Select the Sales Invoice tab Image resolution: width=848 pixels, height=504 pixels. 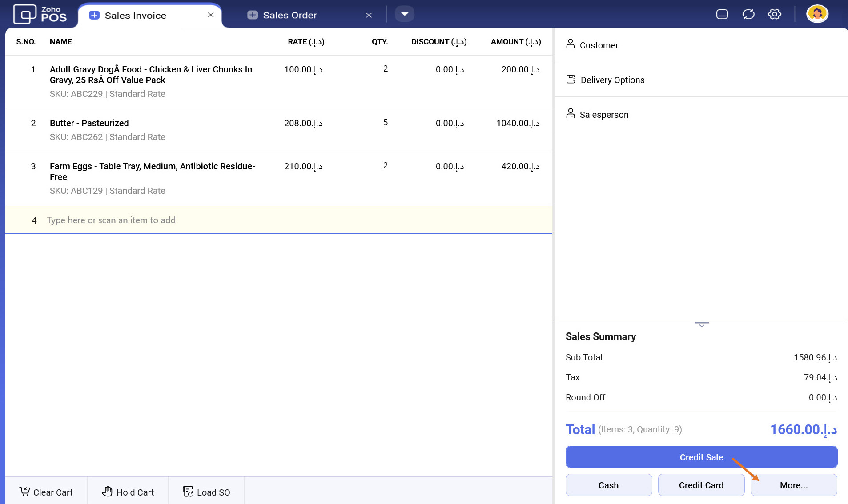coord(135,16)
